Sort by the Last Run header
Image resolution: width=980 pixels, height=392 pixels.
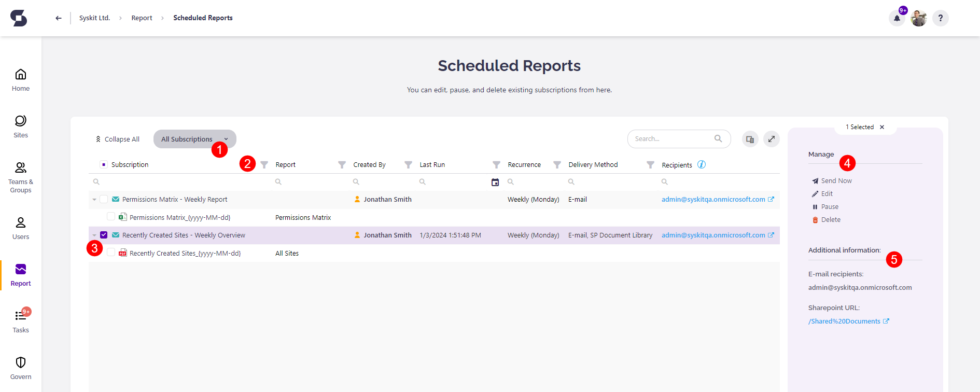click(432, 164)
